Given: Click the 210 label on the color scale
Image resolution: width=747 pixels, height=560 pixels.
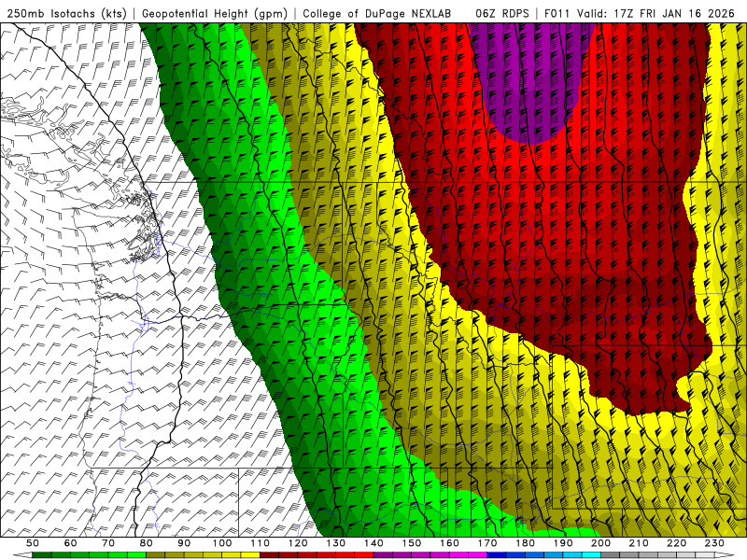Looking at the screenshot, I should (x=639, y=543).
